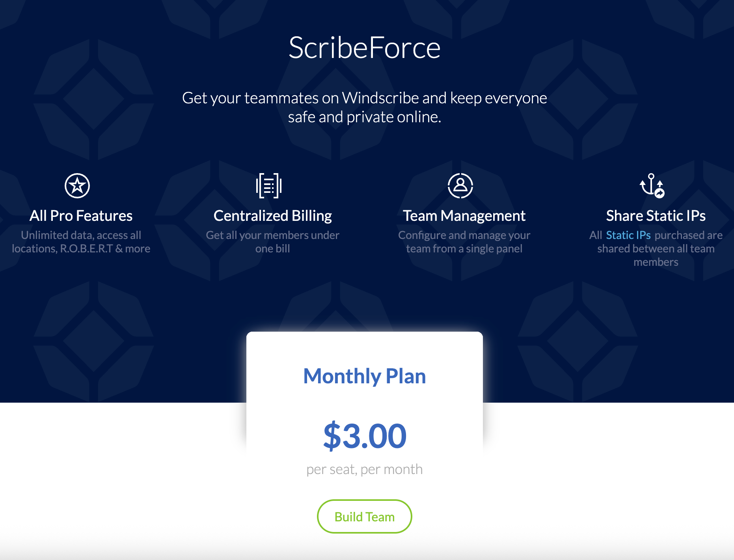Click the $3.00 price text

[364, 436]
